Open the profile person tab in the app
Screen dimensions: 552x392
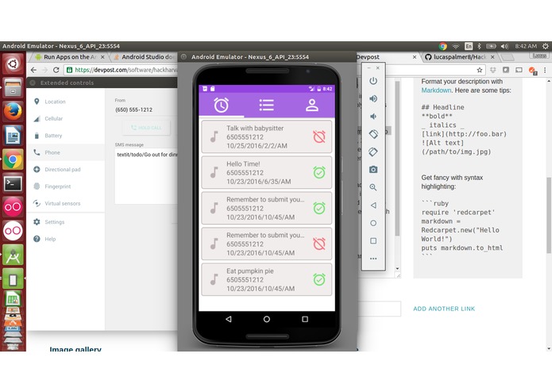[x=312, y=105]
